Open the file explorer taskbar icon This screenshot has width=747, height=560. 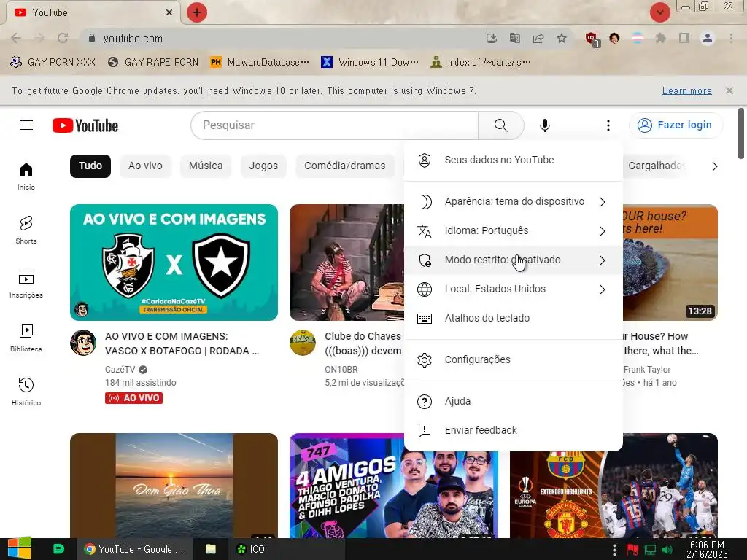click(211, 549)
